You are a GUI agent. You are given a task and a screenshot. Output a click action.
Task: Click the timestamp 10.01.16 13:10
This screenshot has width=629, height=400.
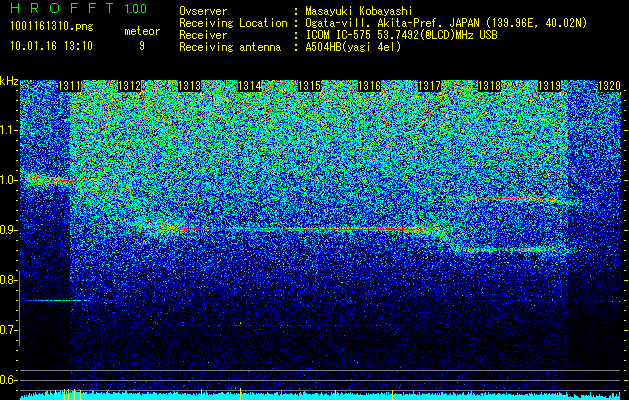coord(51,46)
